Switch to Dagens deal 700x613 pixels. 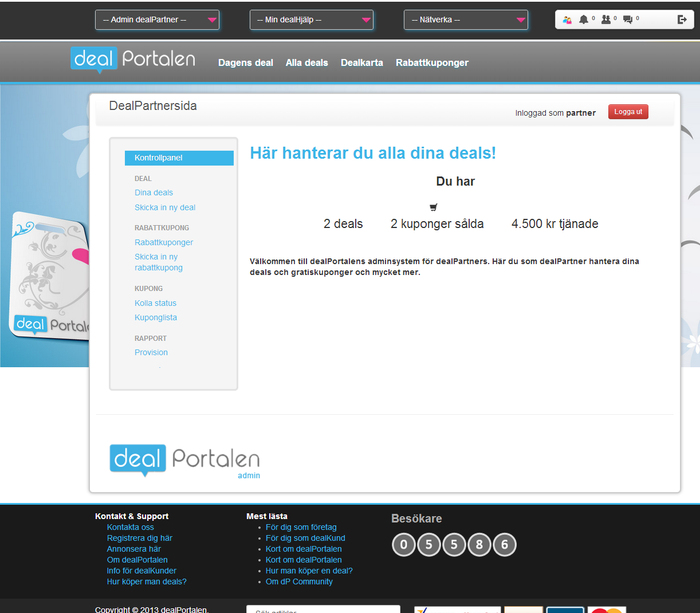click(x=245, y=62)
